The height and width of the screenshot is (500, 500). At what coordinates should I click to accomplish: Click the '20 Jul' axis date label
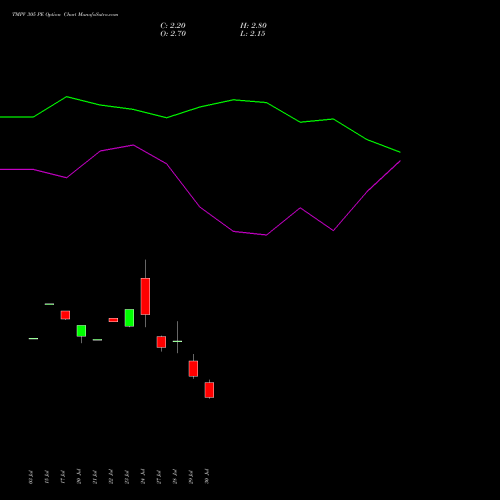(79, 476)
